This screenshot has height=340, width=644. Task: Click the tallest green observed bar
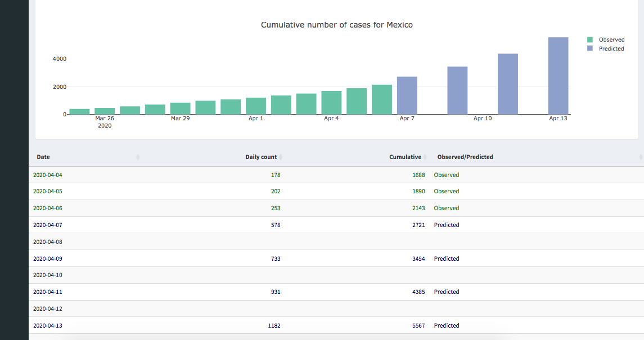(381, 99)
